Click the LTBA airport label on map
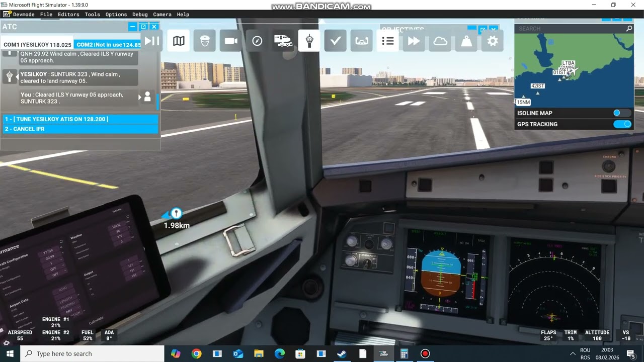Screen dimensions: 644x362 (568, 63)
